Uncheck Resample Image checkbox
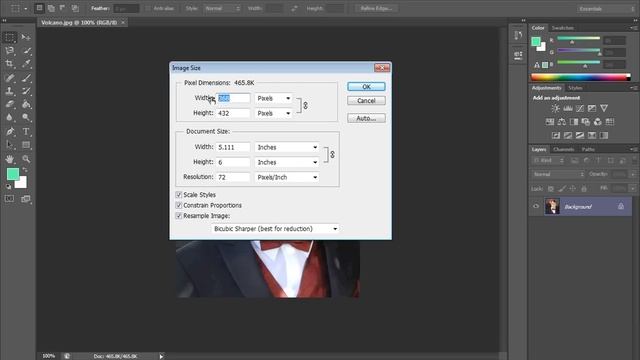The height and width of the screenshot is (360, 640). click(x=178, y=216)
